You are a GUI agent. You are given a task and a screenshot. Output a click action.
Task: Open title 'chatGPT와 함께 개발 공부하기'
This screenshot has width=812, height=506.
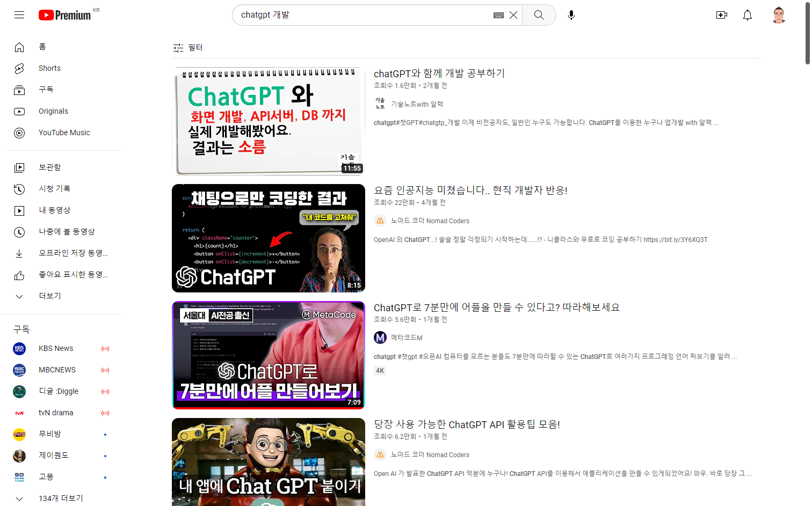[439, 74]
